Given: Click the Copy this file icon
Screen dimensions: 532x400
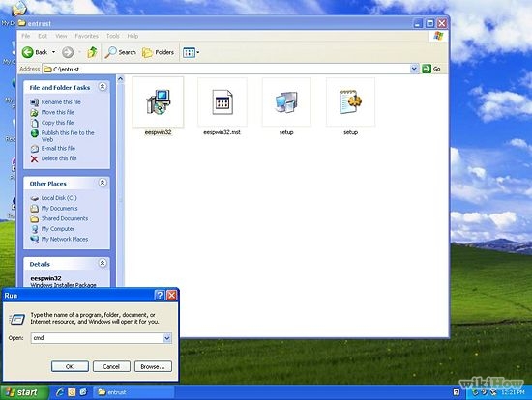Looking at the screenshot, I should click(34, 123).
